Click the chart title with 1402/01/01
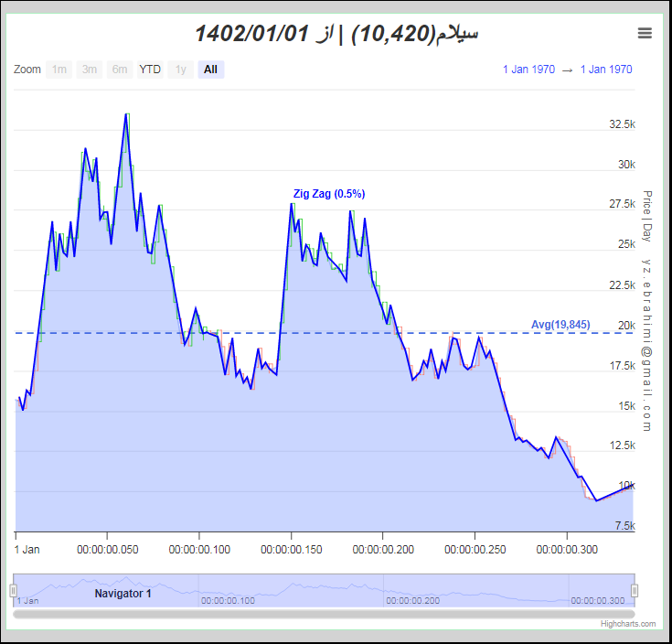Screen dimensions: 672x644 coord(336,34)
